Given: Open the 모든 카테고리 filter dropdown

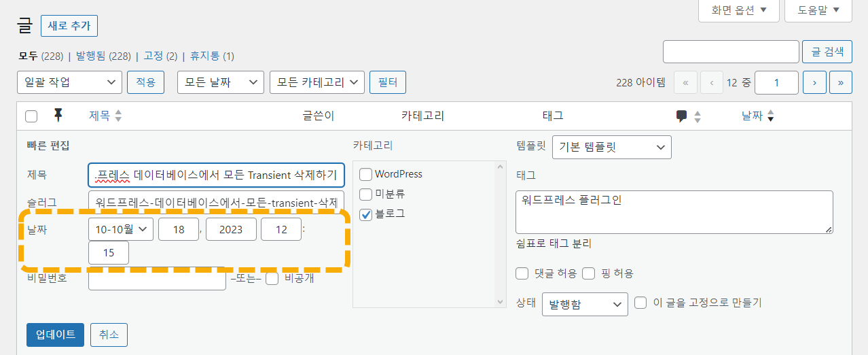Looking at the screenshot, I should [317, 82].
